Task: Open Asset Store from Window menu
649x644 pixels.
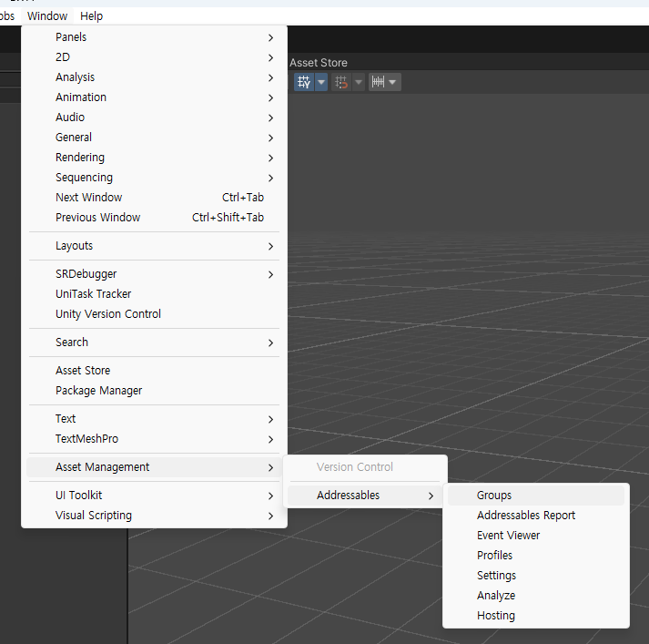Action: [x=154, y=371]
